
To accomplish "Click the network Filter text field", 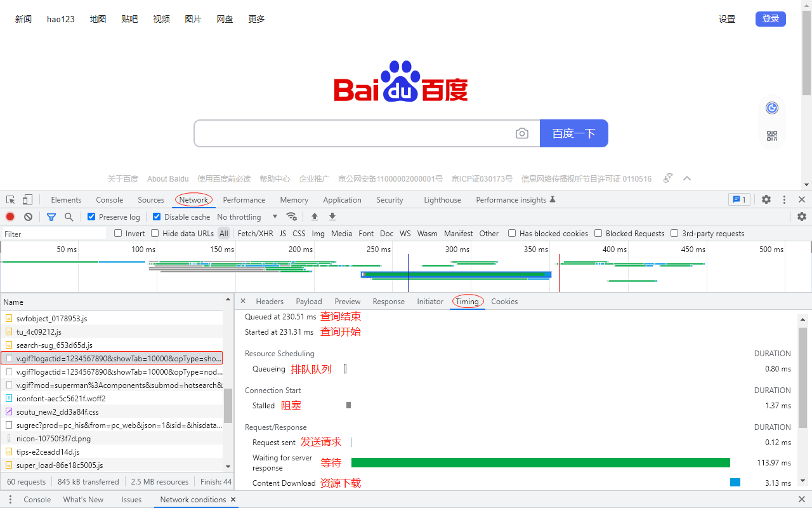I will point(54,233).
